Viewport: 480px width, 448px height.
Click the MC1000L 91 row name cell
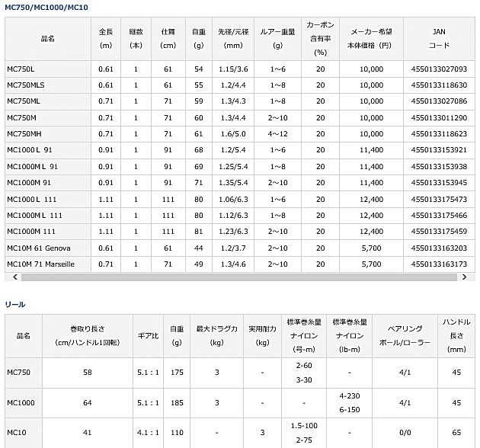[x=48, y=150]
